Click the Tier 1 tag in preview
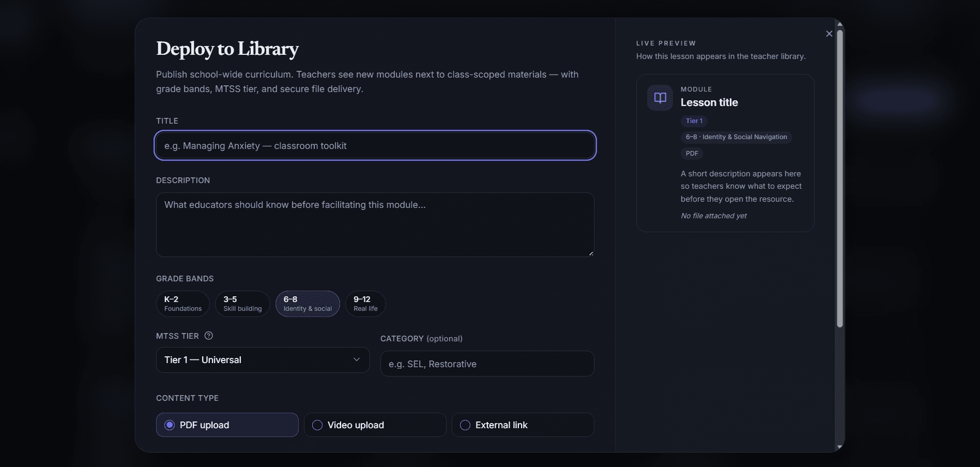Screen dimensions: 980x467 (694, 120)
